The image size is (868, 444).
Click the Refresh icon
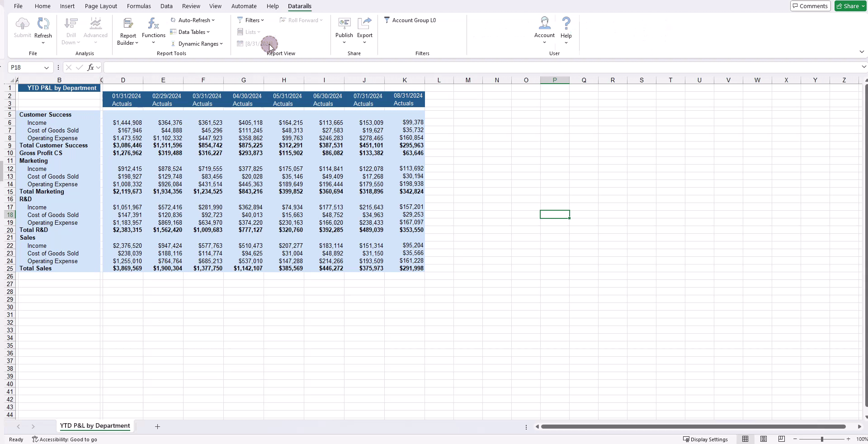point(43,24)
